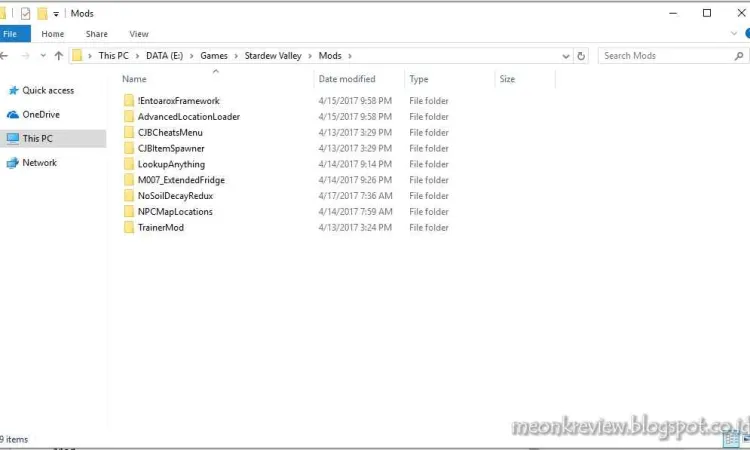
Task: Select Games in the address breadcrumb
Action: [214, 55]
